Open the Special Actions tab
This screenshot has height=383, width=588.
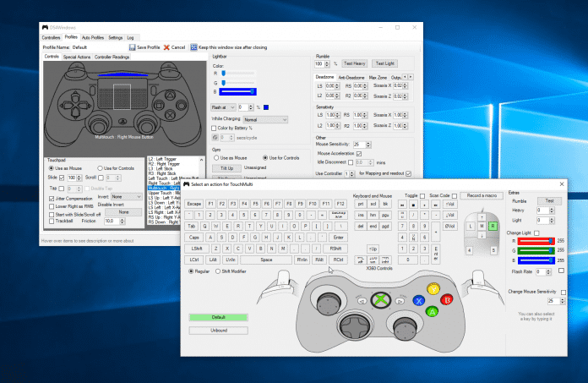[x=78, y=57]
